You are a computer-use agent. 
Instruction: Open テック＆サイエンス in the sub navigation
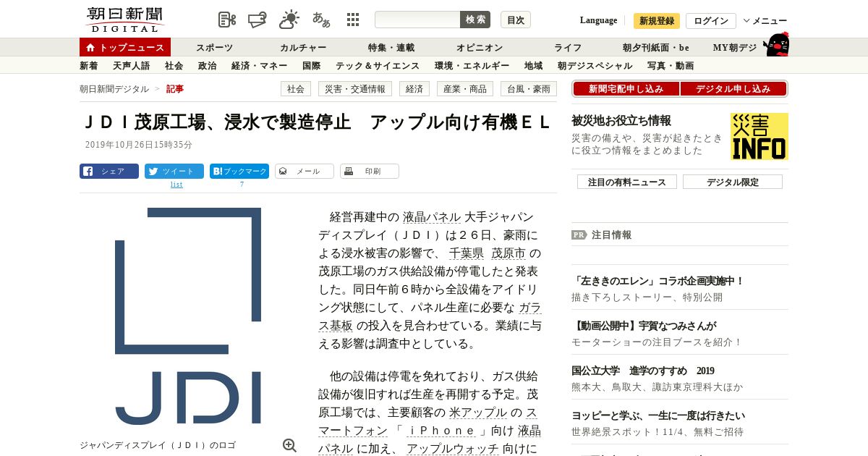coord(378,66)
